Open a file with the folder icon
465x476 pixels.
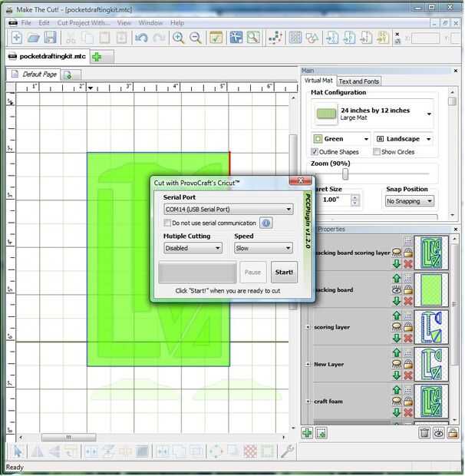[33, 38]
